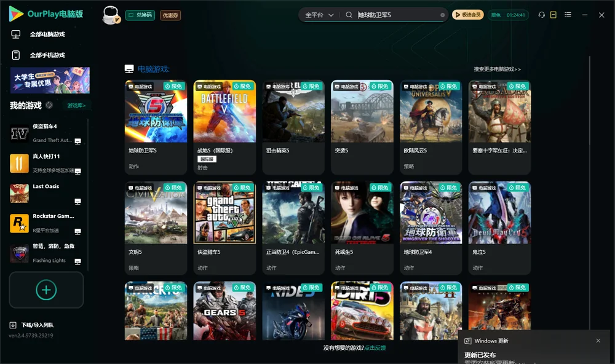
Task: Click the add game plus button
Action: click(46, 290)
